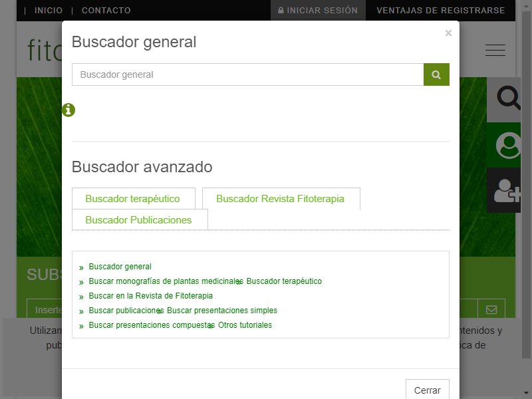Open VENTAJAS DE REGISTRARSE
This screenshot has height=399, width=532.
pos(441,11)
